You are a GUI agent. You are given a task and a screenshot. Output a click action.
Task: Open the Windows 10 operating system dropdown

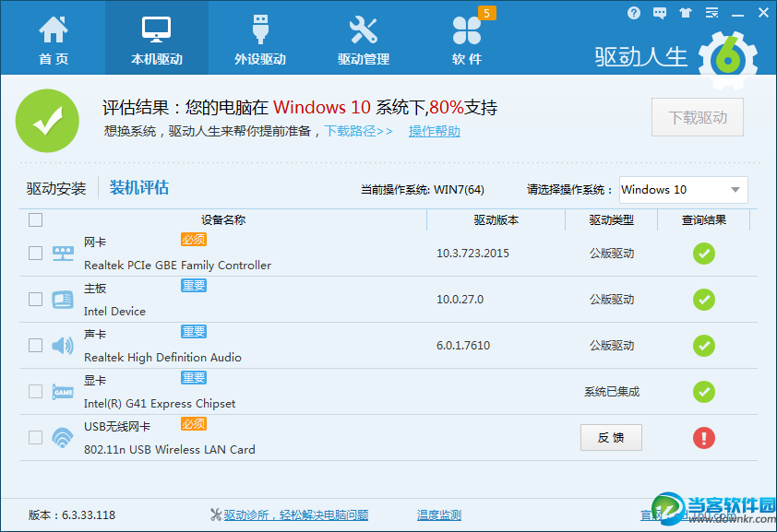(x=684, y=190)
